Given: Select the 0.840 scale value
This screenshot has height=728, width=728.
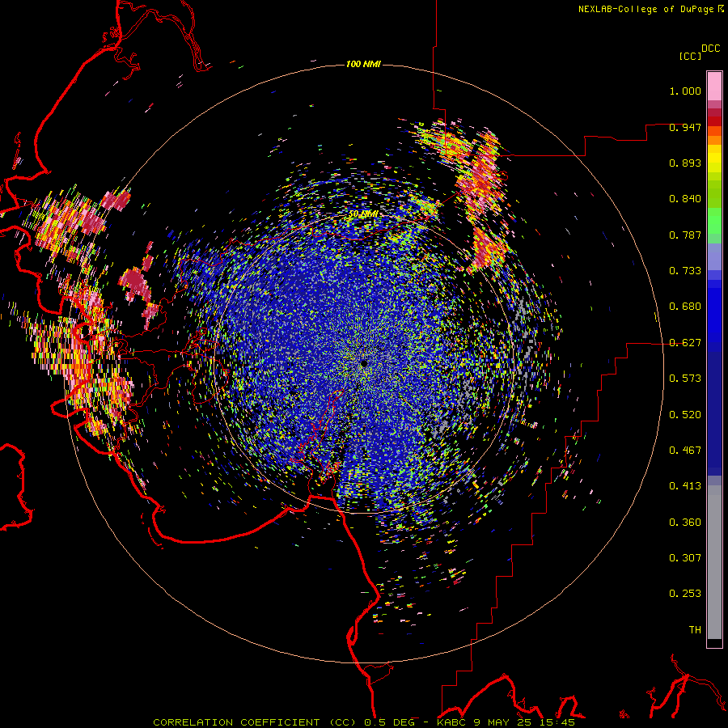Looking at the screenshot, I should pyautogui.click(x=685, y=199).
